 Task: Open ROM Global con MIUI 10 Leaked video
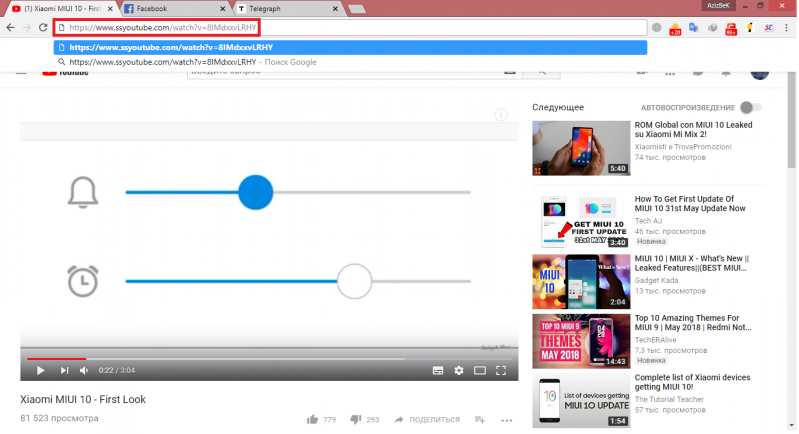point(693,129)
